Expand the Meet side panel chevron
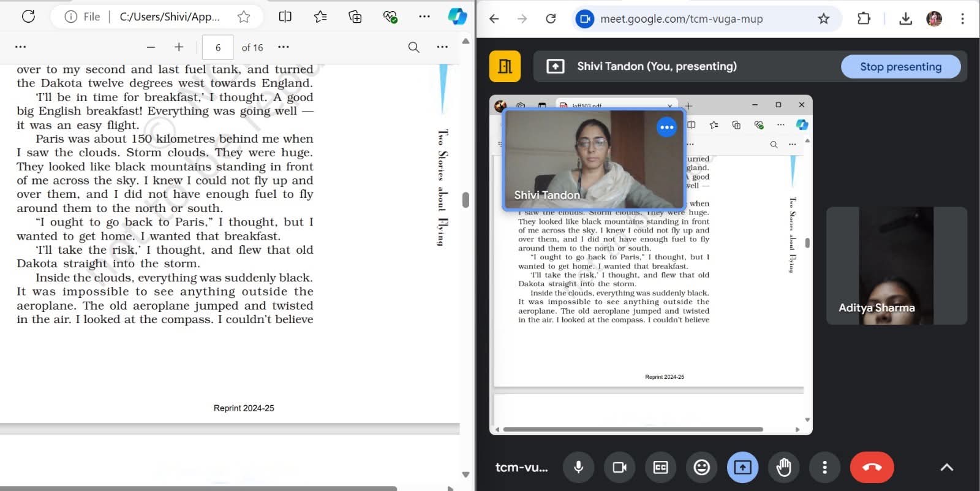This screenshot has width=980, height=491. click(946, 468)
